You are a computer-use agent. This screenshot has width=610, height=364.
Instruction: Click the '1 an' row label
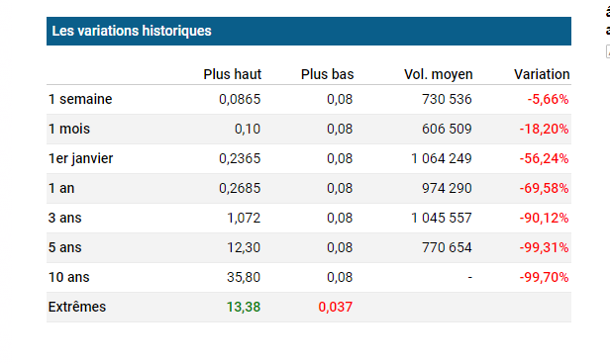pos(61,188)
